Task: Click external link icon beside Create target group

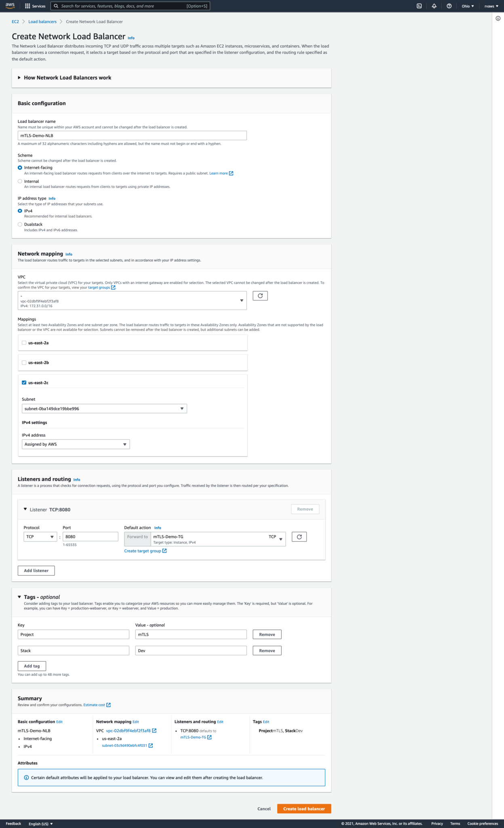Action: click(x=164, y=551)
